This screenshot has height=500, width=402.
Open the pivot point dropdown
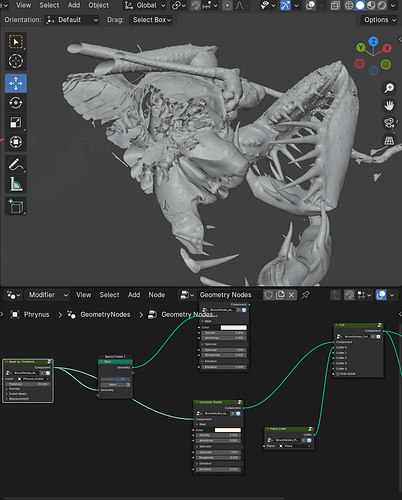178,5
